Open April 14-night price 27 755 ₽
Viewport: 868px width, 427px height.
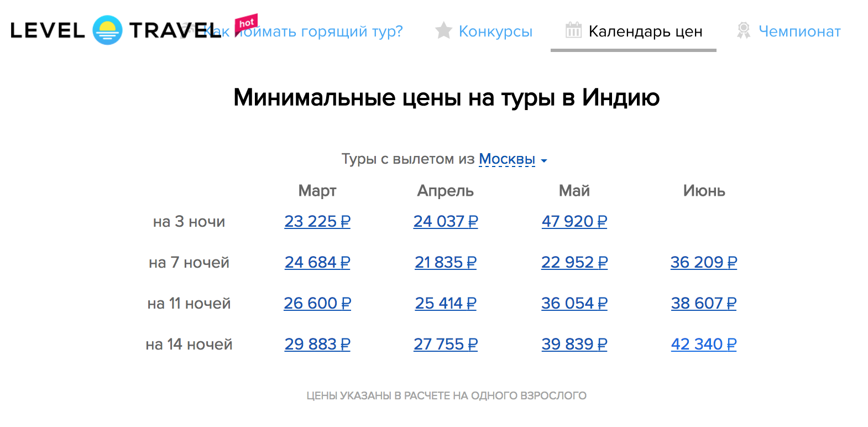pos(446,344)
